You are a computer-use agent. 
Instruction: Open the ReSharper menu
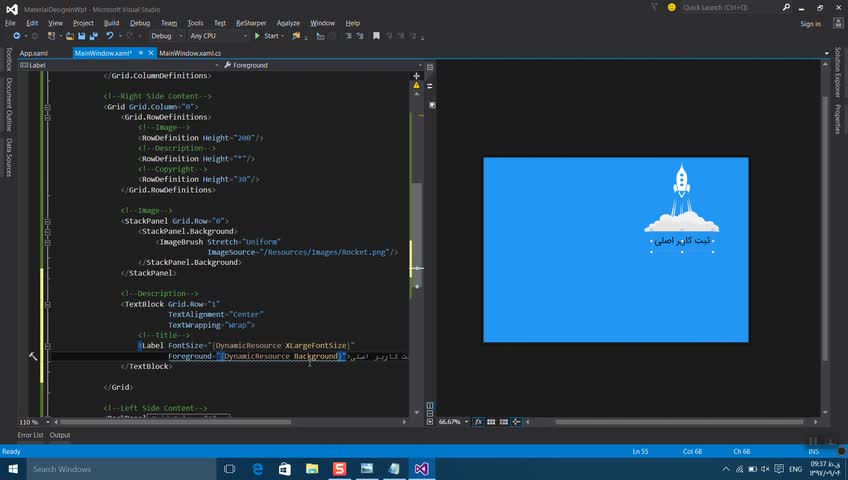pos(251,23)
